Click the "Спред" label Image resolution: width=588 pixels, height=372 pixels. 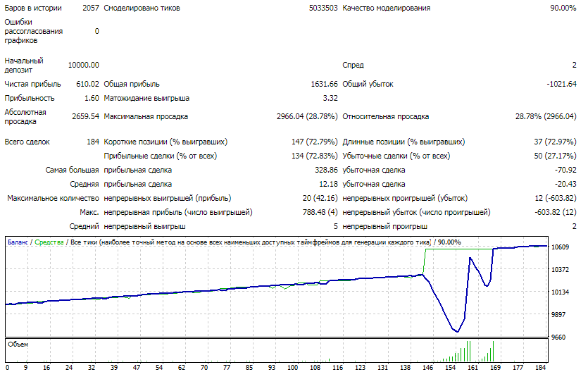(353, 65)
